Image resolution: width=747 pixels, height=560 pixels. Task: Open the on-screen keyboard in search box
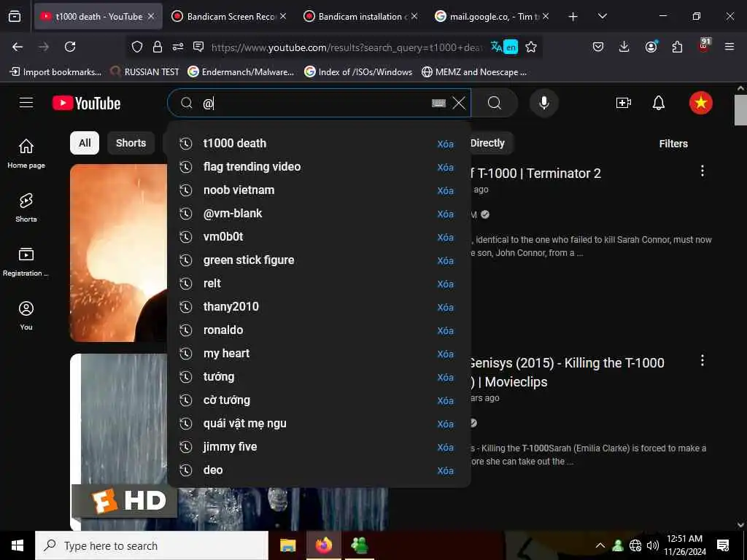(x=438, y=103)
